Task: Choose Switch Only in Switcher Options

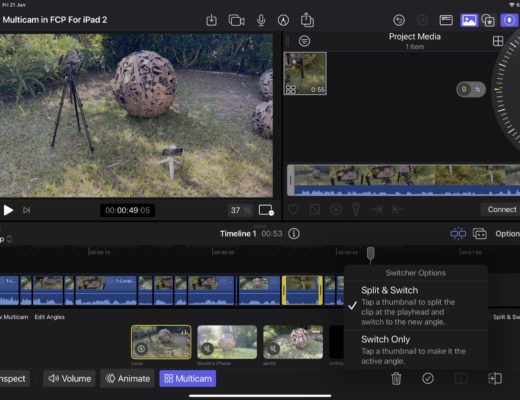Action: [x=416, y=349]
